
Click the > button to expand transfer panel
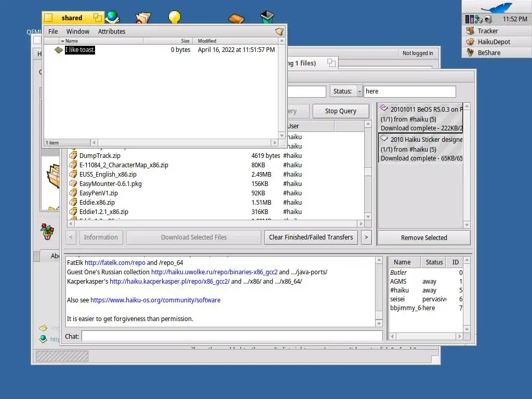(x=366, y=237)
